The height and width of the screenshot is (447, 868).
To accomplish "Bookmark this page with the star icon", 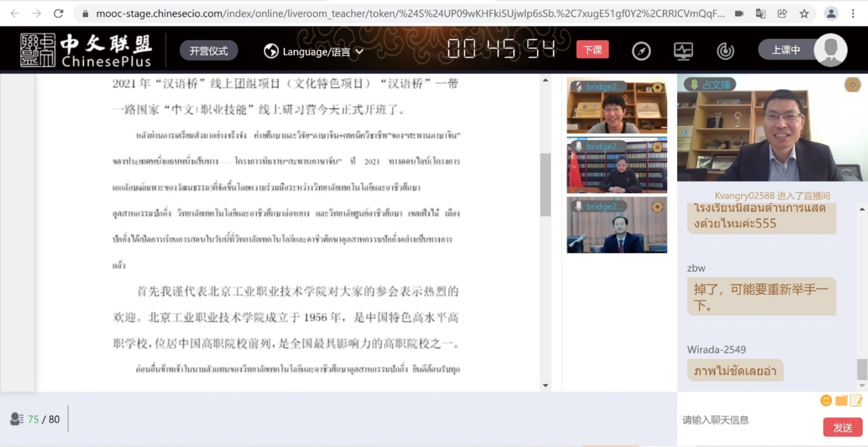I will [x=804, y=14].
